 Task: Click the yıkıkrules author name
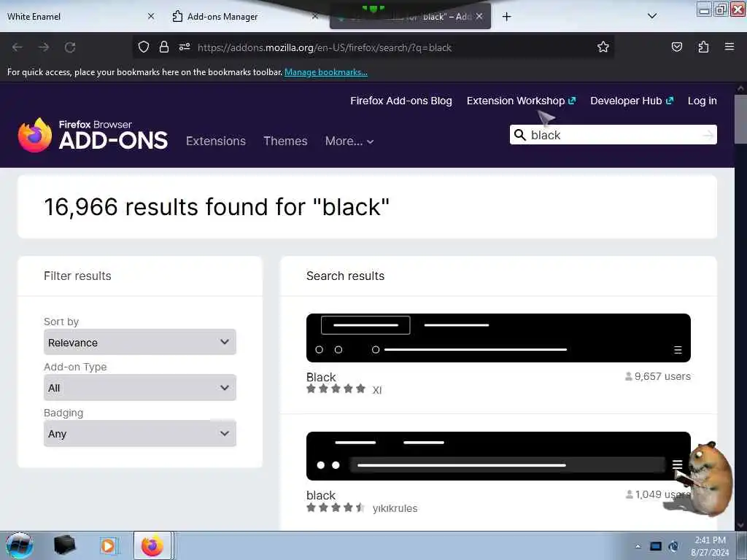[x=395, y=508]
